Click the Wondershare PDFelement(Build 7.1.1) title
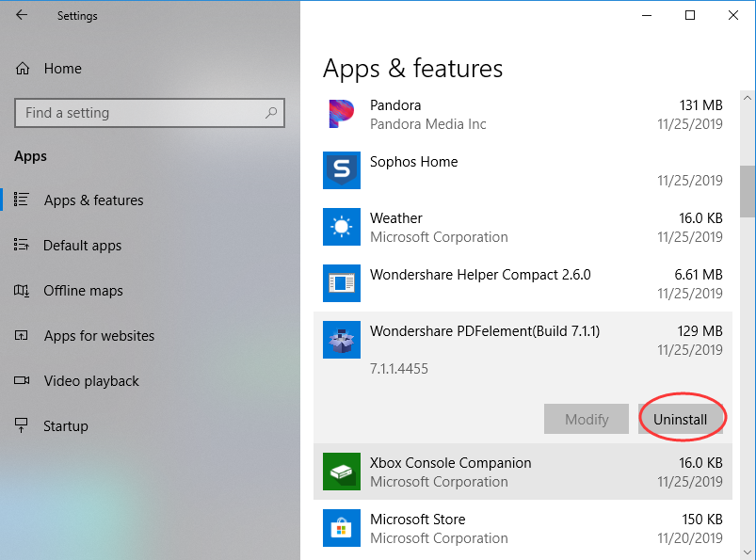This screenshot has width=756, height=560. tap(485, 331)
